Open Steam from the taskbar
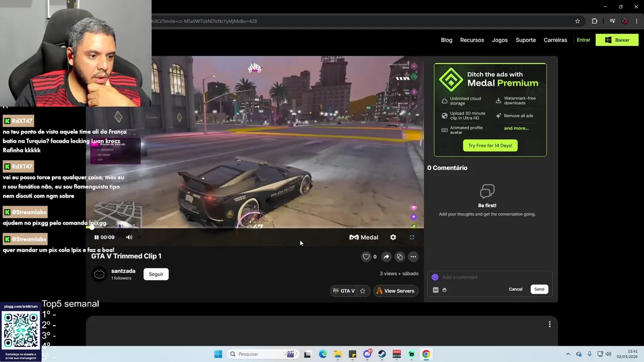The width and height of the screenshot is (644, 362). coord(382,354)
